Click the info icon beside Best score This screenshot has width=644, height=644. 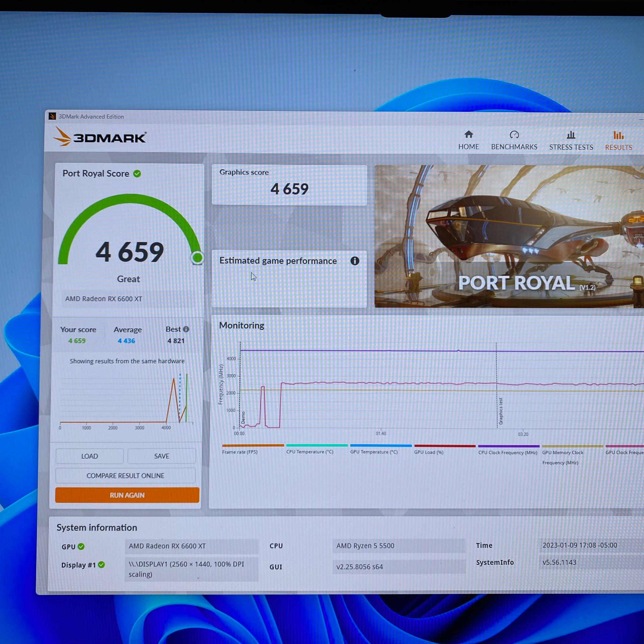point(186,329)
